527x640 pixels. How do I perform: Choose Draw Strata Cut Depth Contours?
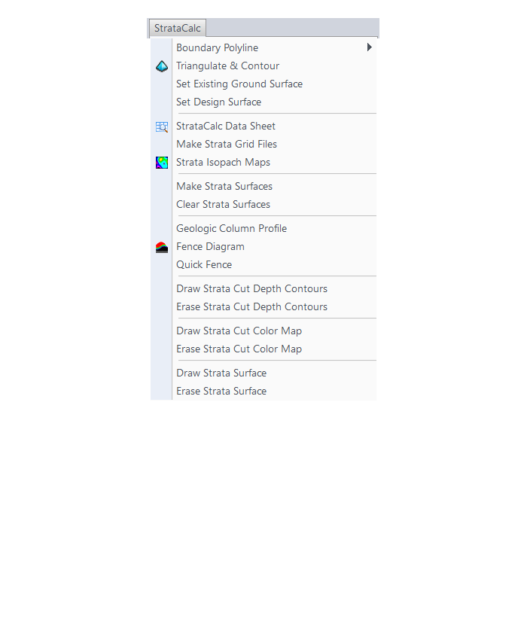tap(263, 289)
